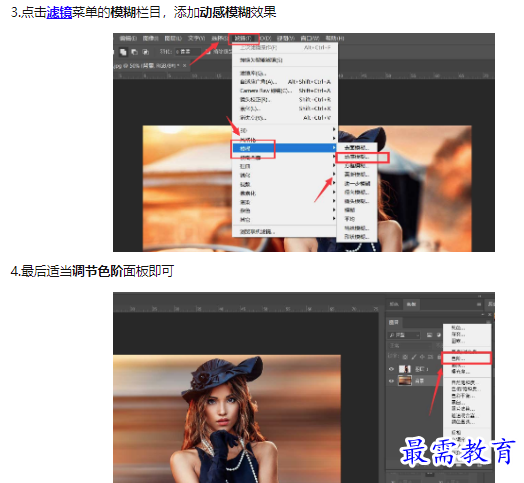Toggle lock image pixels brush icon
The height and width of the screenshot is (483, 524).
[414, 357]
